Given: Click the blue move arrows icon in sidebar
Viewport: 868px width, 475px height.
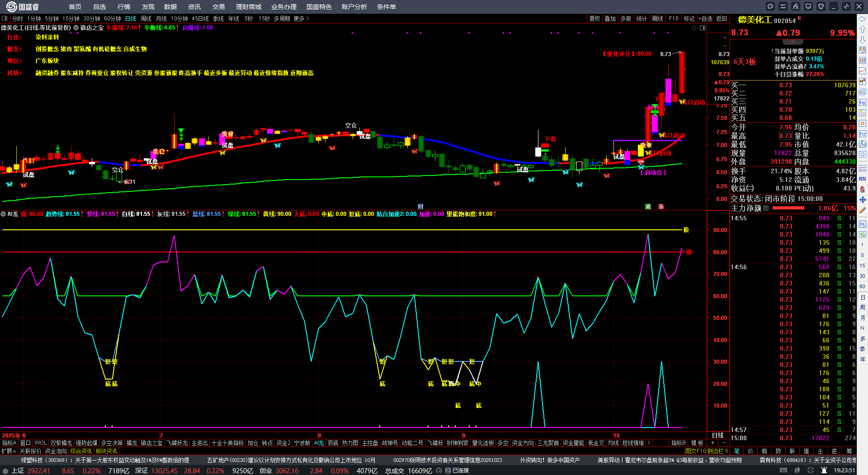Looking at the screenshot, I should (863, 199).
